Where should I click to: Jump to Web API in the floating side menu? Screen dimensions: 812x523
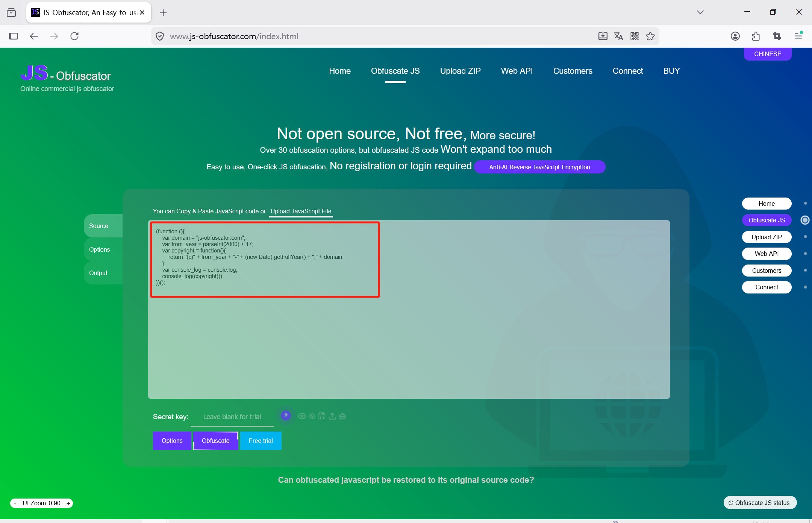767,254
